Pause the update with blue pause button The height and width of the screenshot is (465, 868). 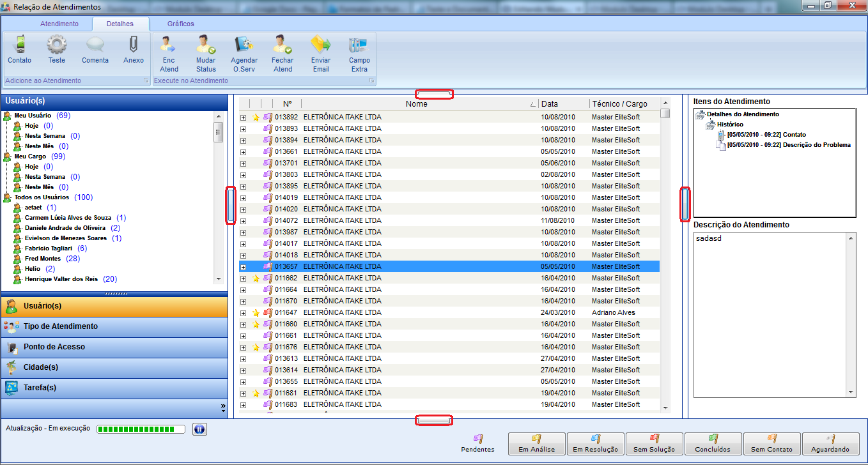tap(199, 429)
